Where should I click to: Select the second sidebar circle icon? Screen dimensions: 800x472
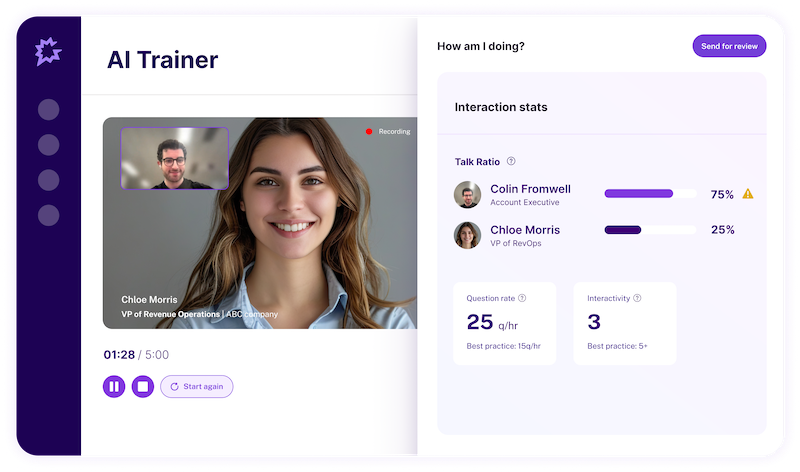[x=48, y=145]
